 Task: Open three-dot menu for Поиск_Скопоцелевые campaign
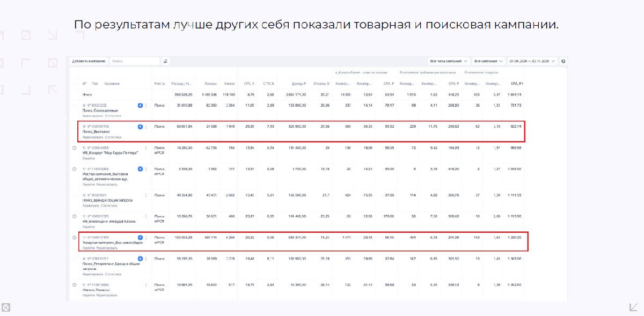point(146,105)
